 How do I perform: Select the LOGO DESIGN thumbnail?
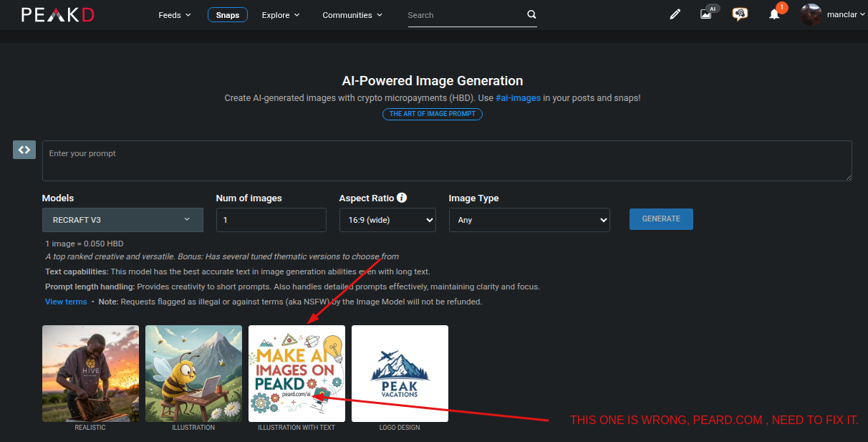click(400, 374)
